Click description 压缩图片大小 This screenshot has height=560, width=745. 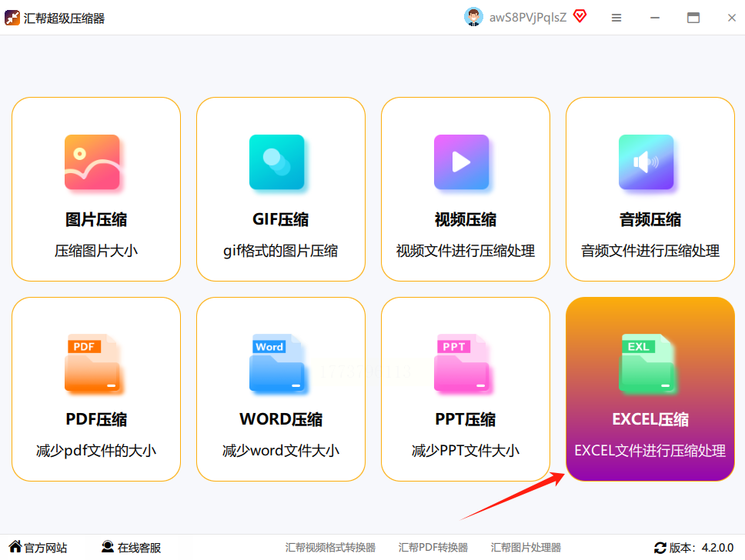point(96,250)
